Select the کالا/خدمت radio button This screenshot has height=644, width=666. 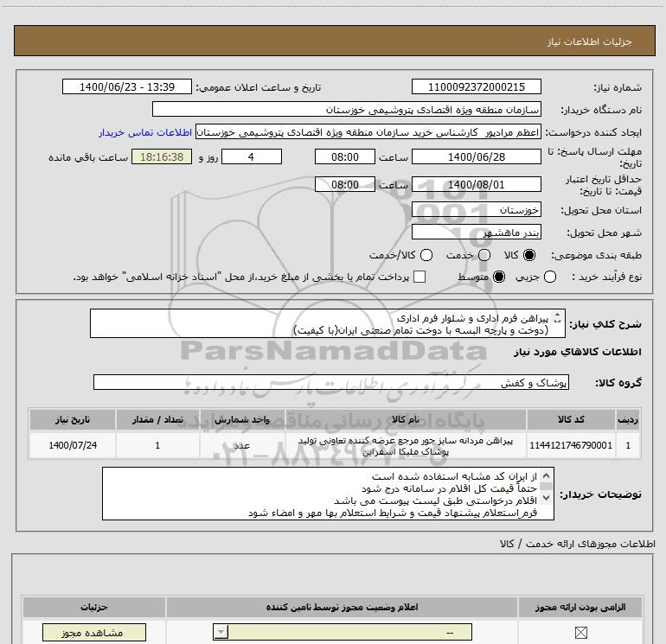point(426,255)
